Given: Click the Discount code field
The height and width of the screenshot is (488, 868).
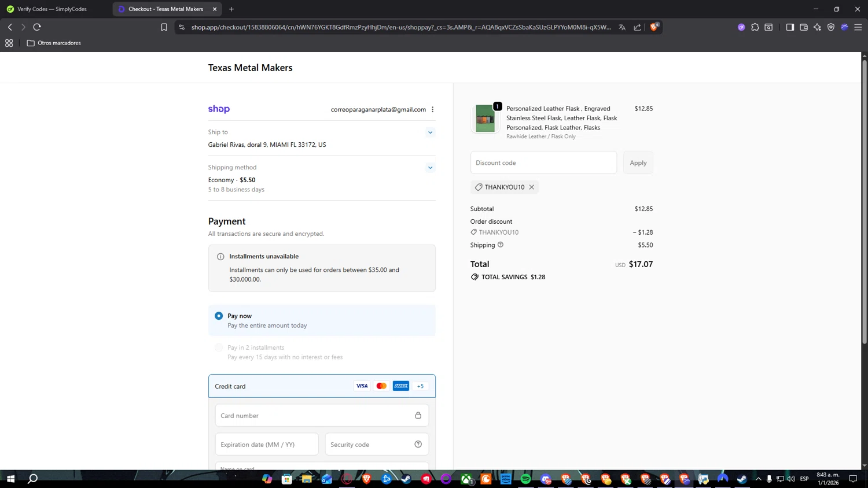Looking at the screenshot, I should [543, 162].
